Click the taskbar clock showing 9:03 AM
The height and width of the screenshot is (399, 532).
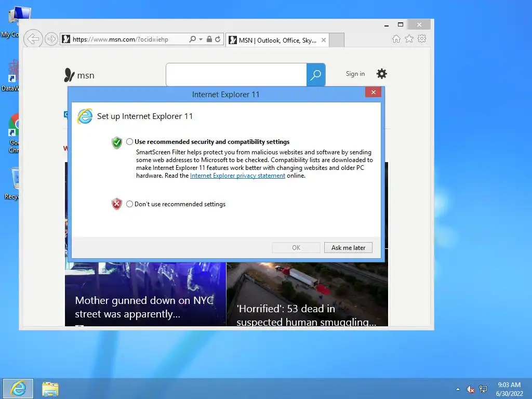(x=509, y=389)
